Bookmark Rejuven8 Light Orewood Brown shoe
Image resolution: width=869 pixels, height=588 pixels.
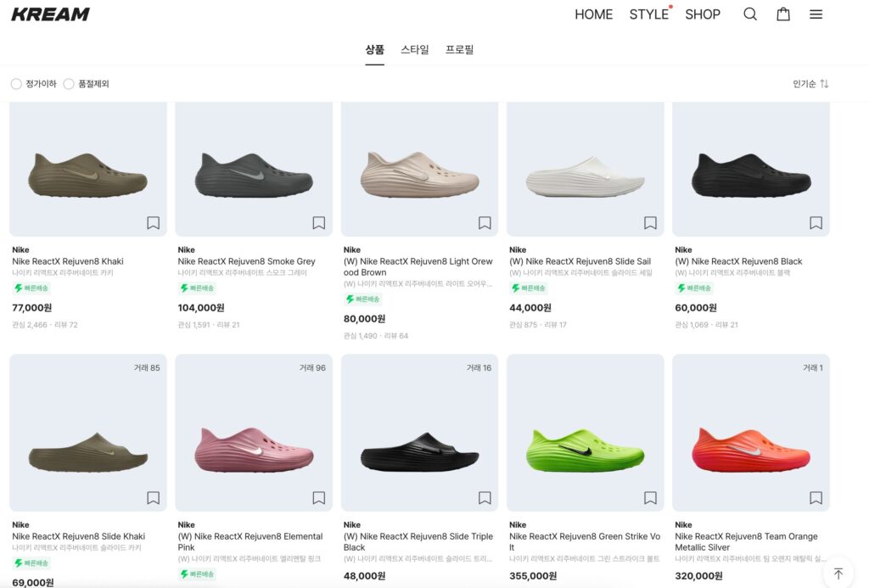tap(485, 223)
